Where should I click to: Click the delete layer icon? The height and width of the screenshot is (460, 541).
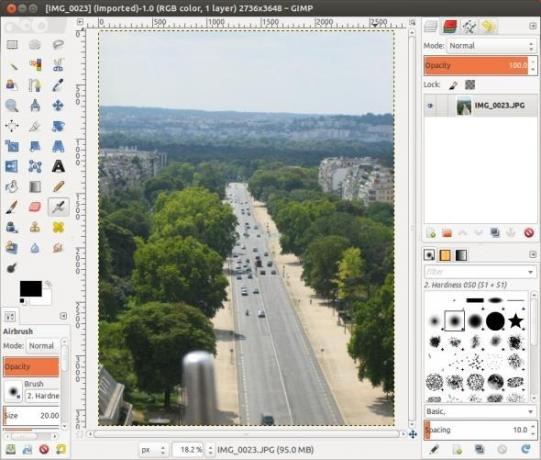(x=529, y=233)
